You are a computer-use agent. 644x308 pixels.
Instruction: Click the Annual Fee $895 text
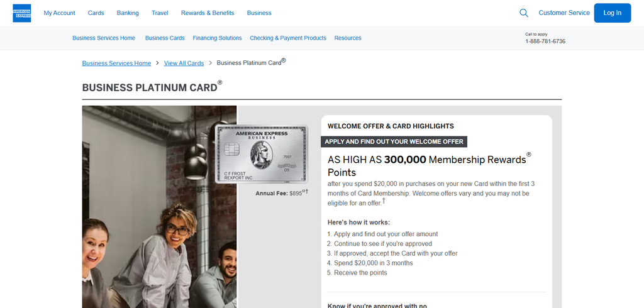coord(282,192)
